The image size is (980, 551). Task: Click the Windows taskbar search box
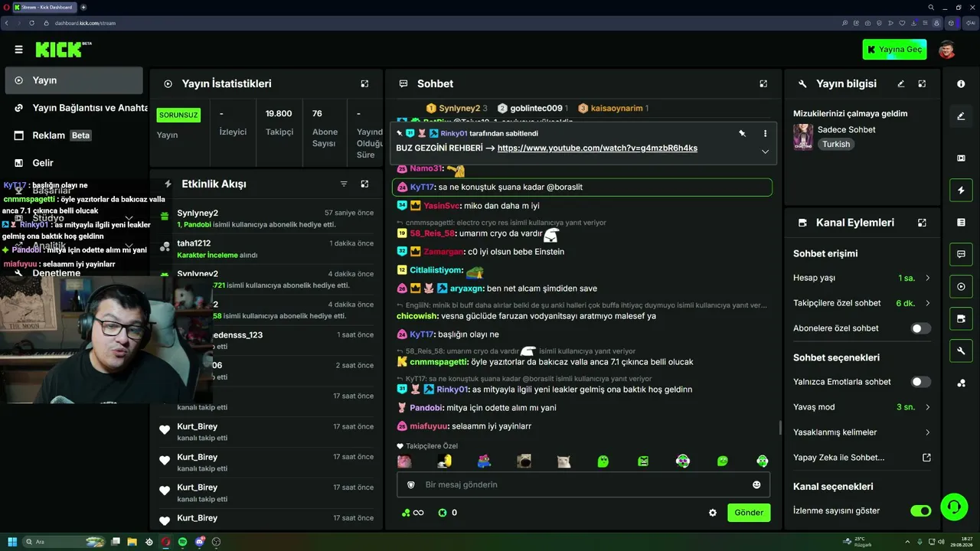click(x=65, y=542)
